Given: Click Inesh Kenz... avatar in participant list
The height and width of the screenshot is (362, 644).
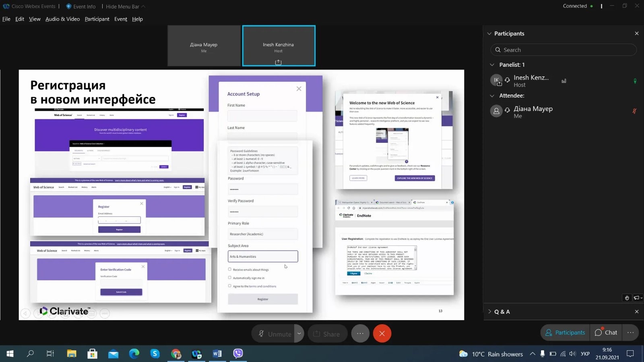Looking at the screenshot, I should (x=496, y=80).
